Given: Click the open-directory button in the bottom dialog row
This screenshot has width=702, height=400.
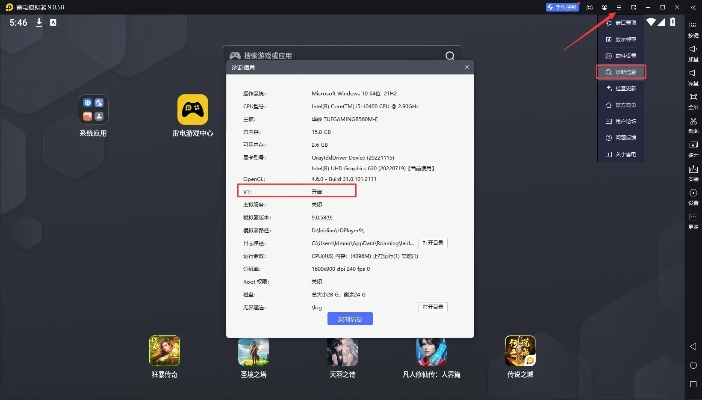Looking at the screenshot, I should click(x=432, y=307).
